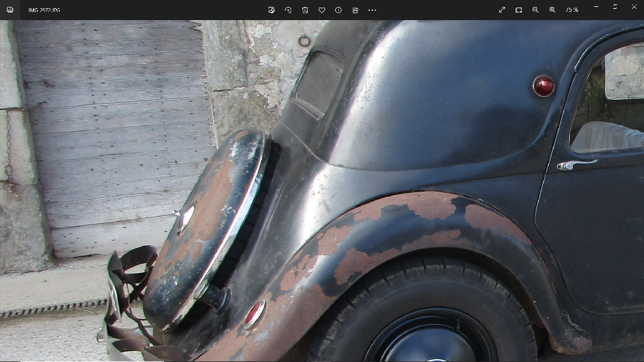Maximize the Photos window
The image size is (644, 362).
(615, 7)
